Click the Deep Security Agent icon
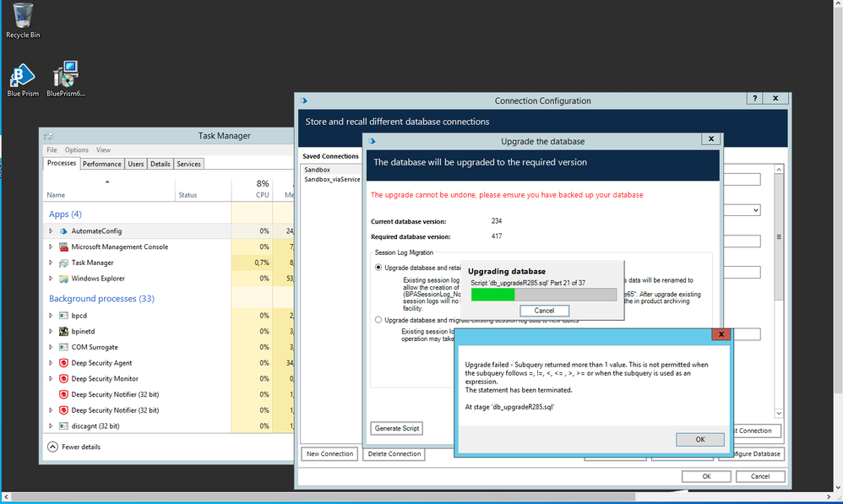The height and width of the screenshot is (504, 843). 63,363
